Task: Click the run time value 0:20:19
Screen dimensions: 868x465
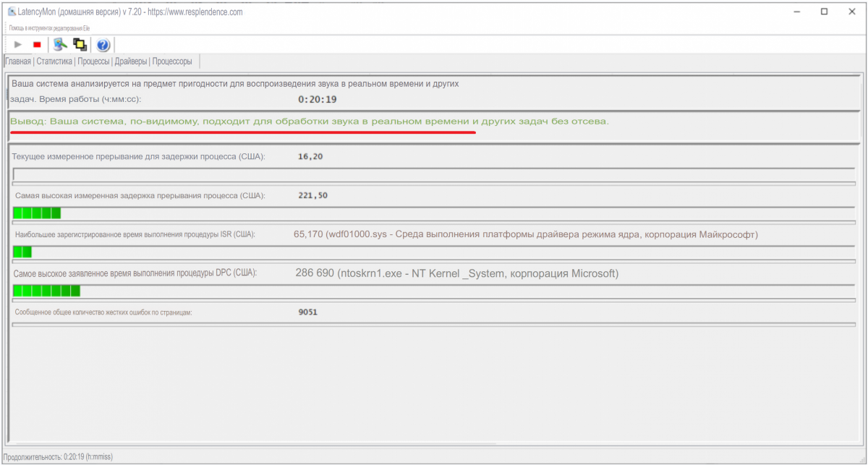Action: pos(318,99)
